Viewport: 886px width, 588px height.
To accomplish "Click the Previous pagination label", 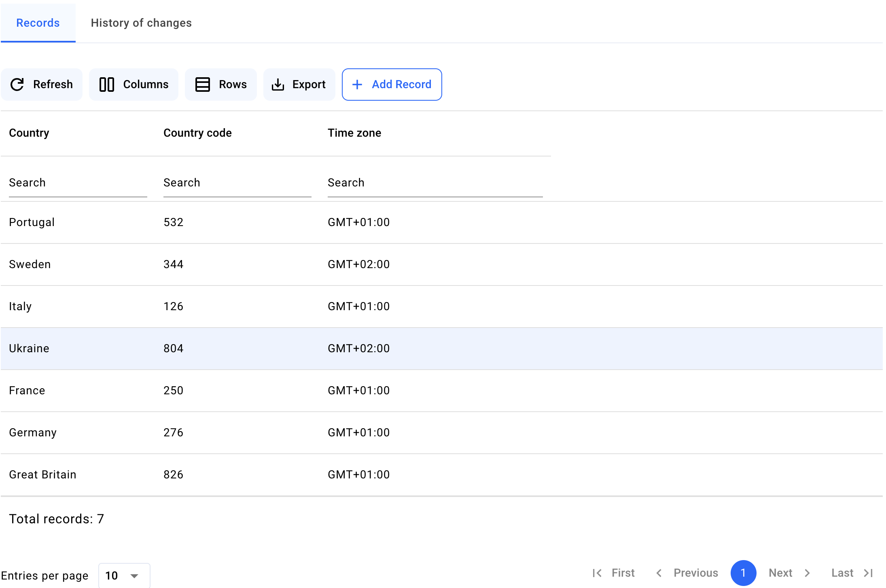I will pos(696,573).
